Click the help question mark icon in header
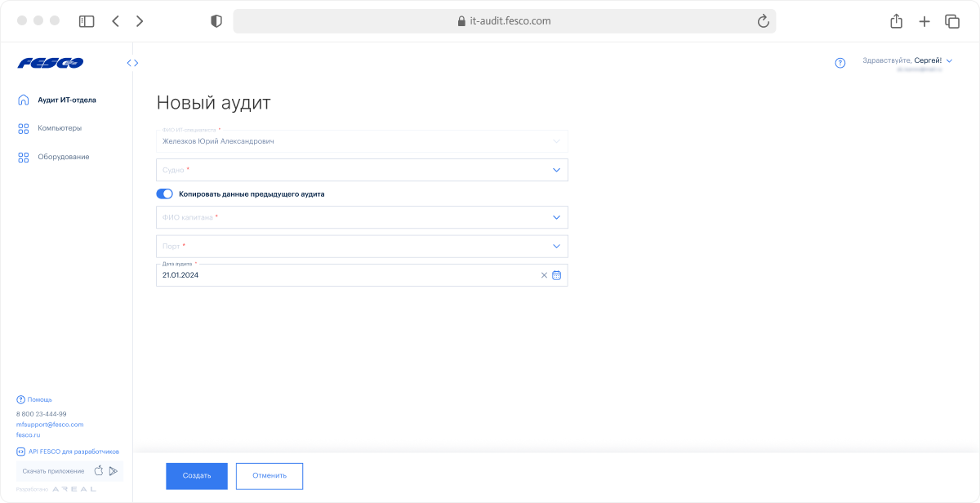Viewport: 980px width, 503px height. pos(840,63)
